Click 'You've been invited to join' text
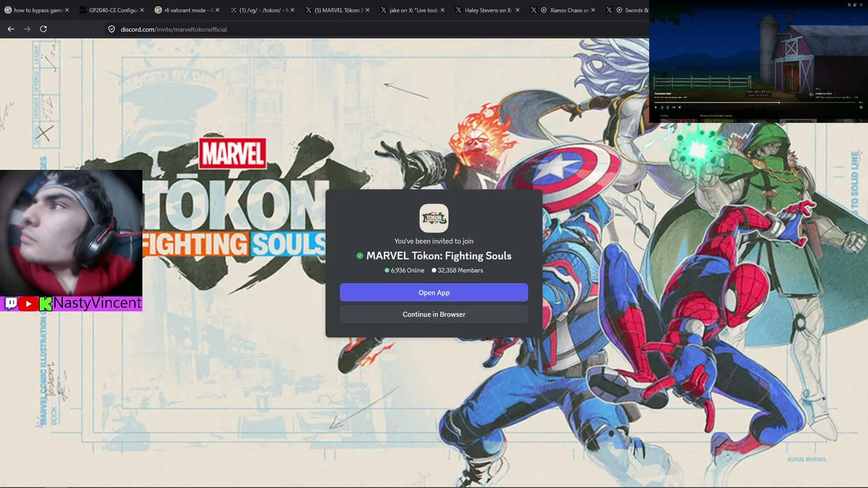 point(434,241)
